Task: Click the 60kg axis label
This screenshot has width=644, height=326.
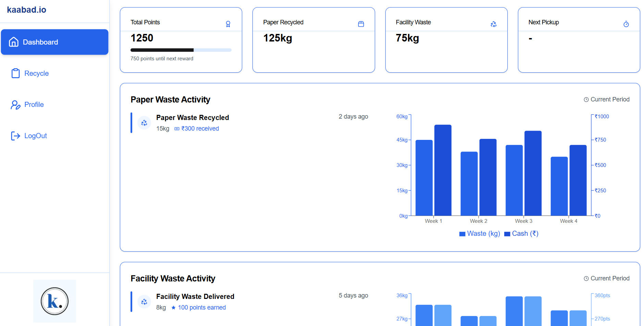Action: pos(402,117)
